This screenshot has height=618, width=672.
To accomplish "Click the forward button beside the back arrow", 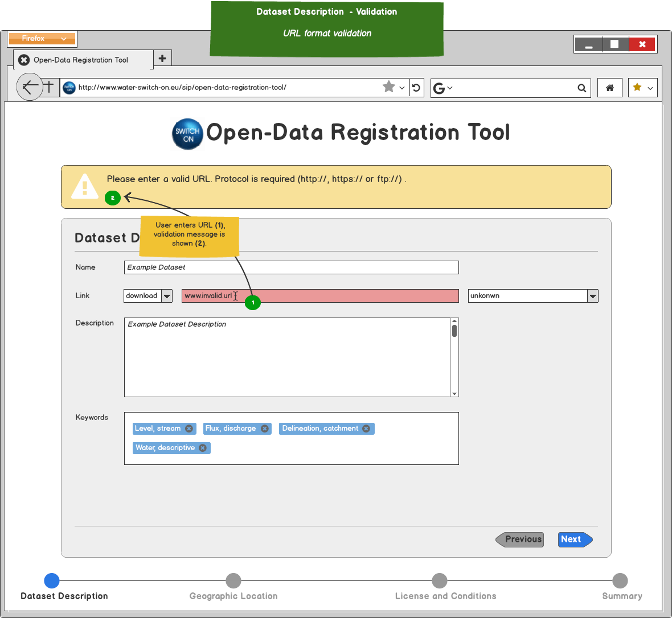I will click(x=50, y=87).
